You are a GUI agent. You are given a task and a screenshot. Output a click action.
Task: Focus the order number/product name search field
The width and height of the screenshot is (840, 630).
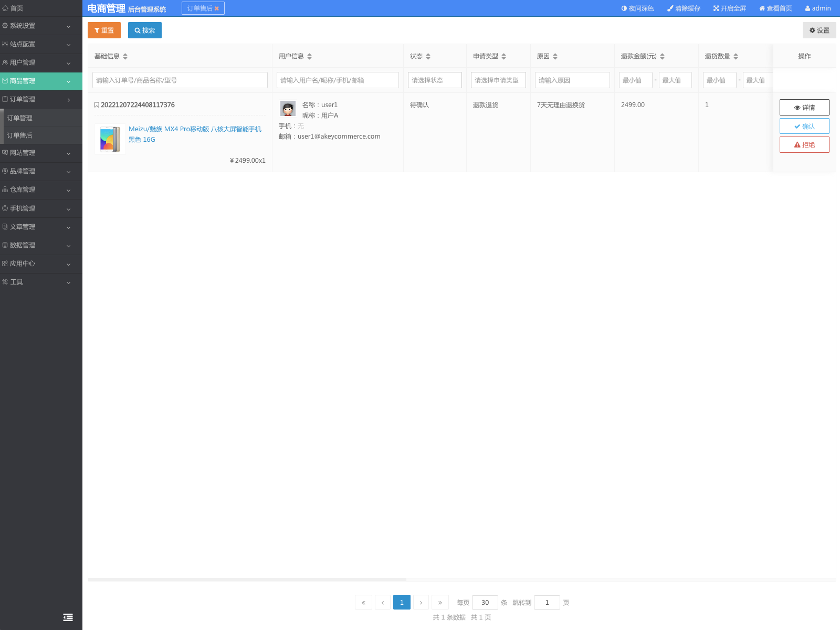(x=180, y=80)
